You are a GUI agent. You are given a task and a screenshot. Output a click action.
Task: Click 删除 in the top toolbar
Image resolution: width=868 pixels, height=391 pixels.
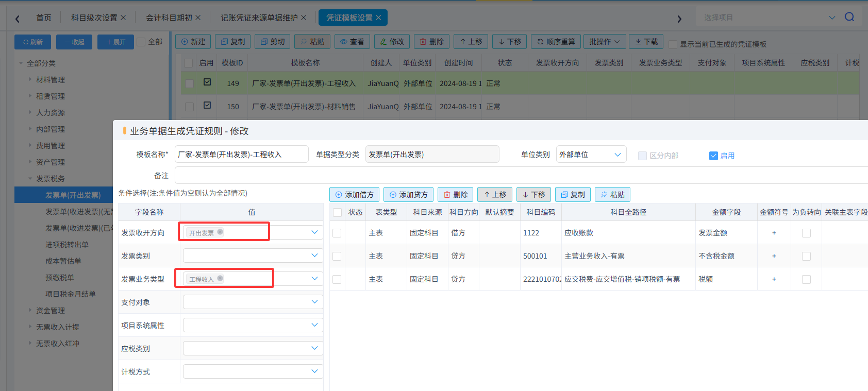pos(432,42)
